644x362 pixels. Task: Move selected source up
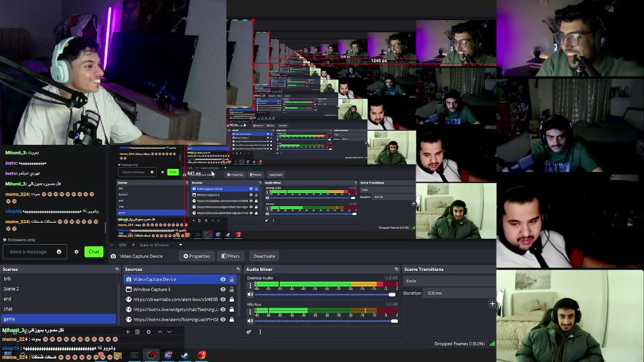point(160,332)
